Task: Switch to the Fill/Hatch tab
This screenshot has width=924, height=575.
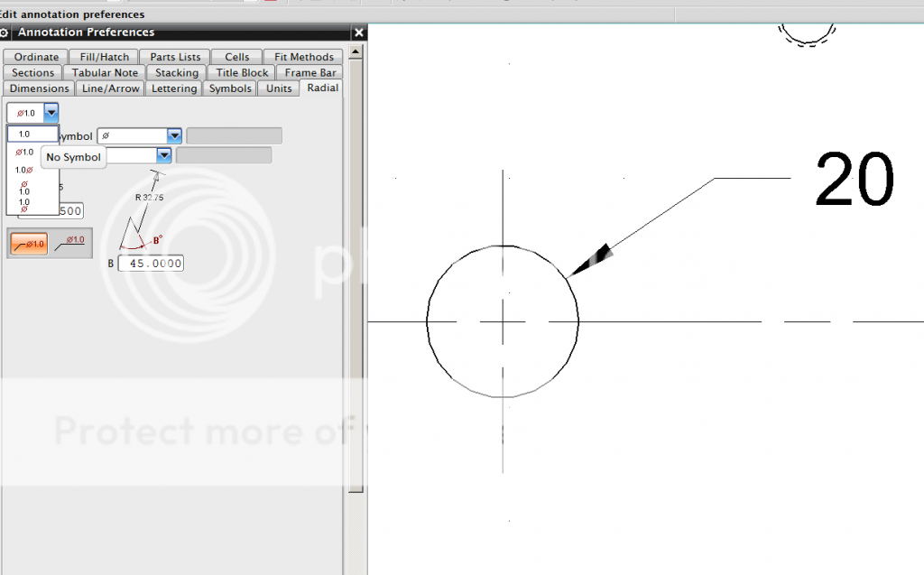Action: pyautogui.click(x=105, y=57)
